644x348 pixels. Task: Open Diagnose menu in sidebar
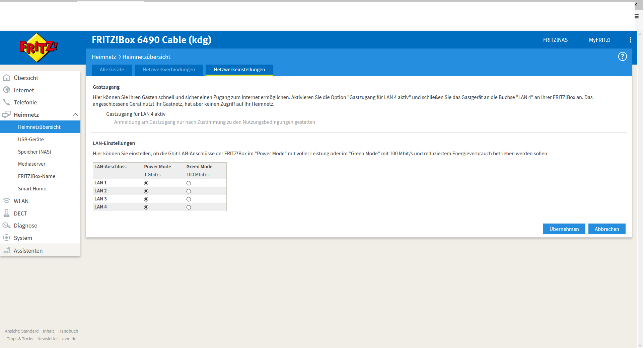[x=25, y=226]
